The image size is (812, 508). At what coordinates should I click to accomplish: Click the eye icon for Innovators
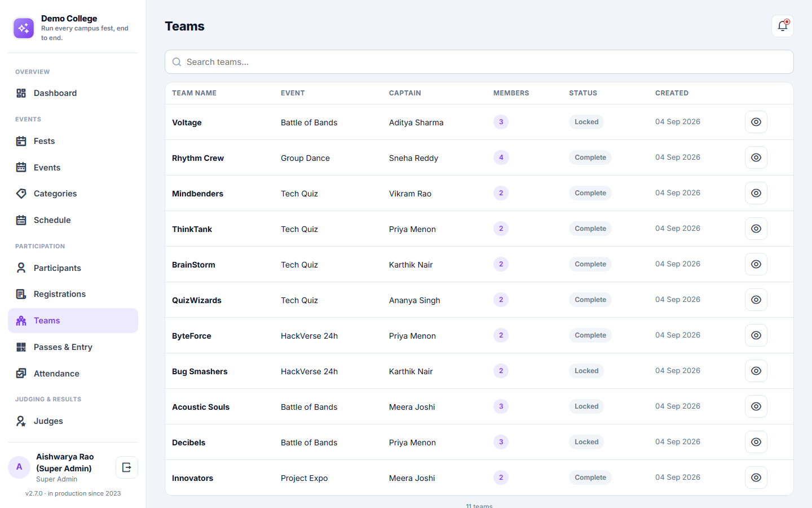(x=756, y=478)
